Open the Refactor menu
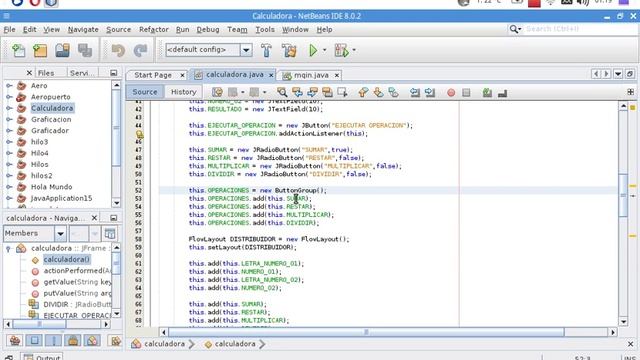This screenshot has height=360, width=640. tap(153, 29)
